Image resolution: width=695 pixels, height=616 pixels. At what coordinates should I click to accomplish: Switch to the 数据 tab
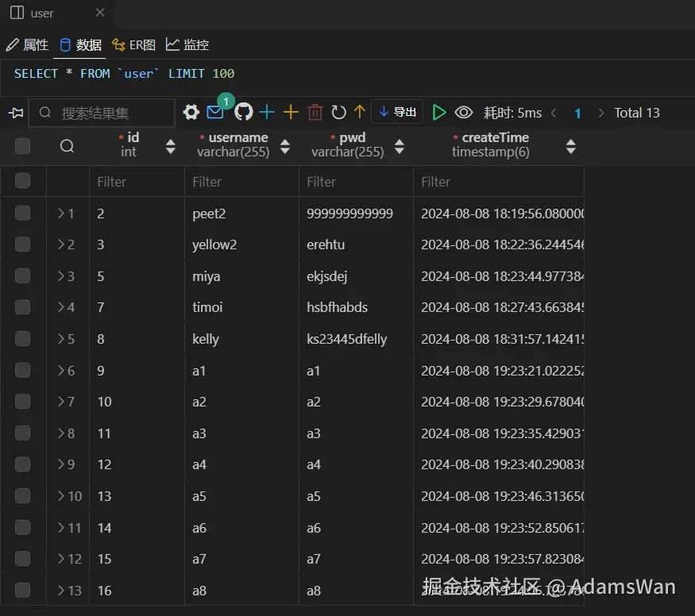click(x=80, y=44)
